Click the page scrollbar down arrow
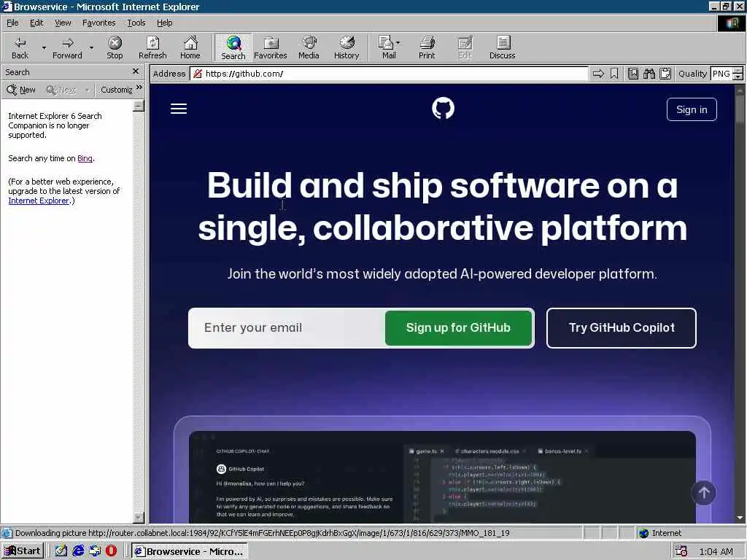 (x=740, y=517)
